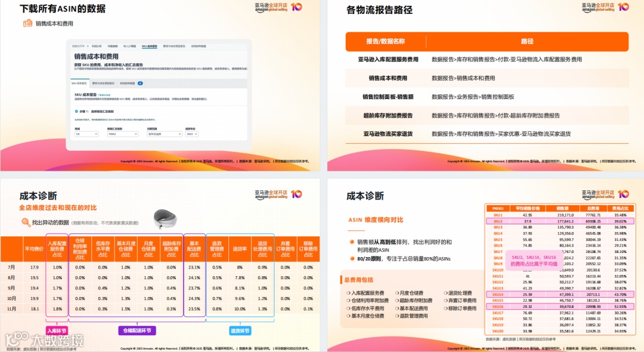The image size is (644, 352).
Task: Click the highlighted SKU16 row label
Action: click(498, 307)
